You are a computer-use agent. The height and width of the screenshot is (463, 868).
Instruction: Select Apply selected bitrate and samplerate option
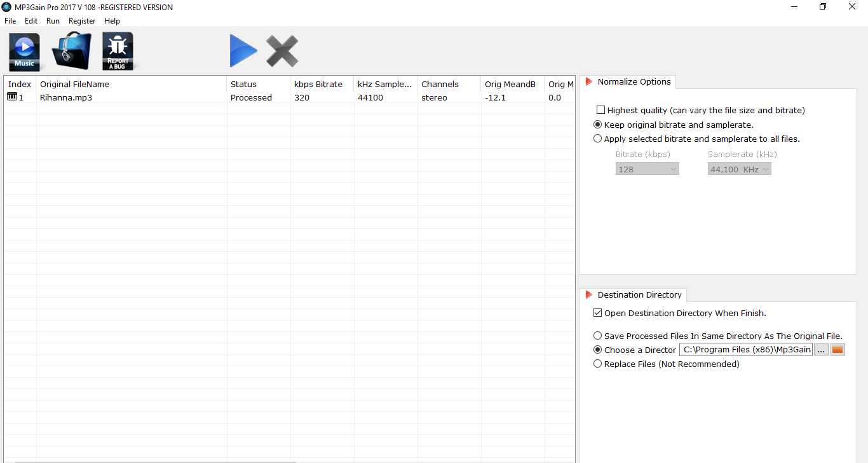(x=597, y=139)
